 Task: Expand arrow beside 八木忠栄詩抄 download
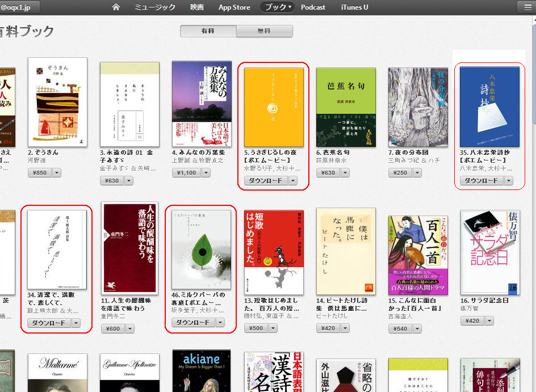click(x=509, y=180)
